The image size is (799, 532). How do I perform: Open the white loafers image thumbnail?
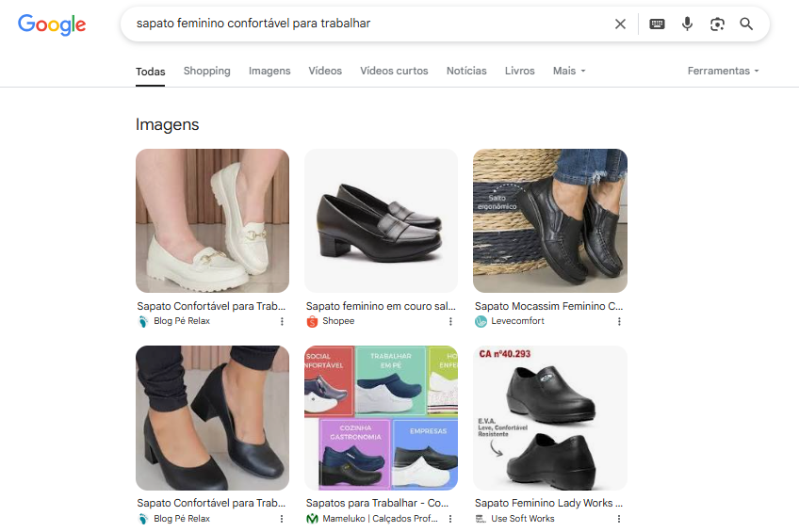212,220
